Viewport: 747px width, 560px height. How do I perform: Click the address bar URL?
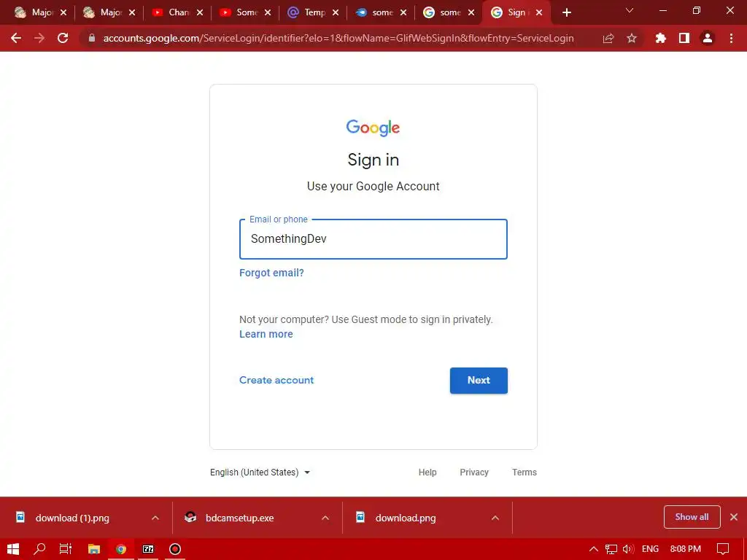pyautogui.click(x=338, y=38)
